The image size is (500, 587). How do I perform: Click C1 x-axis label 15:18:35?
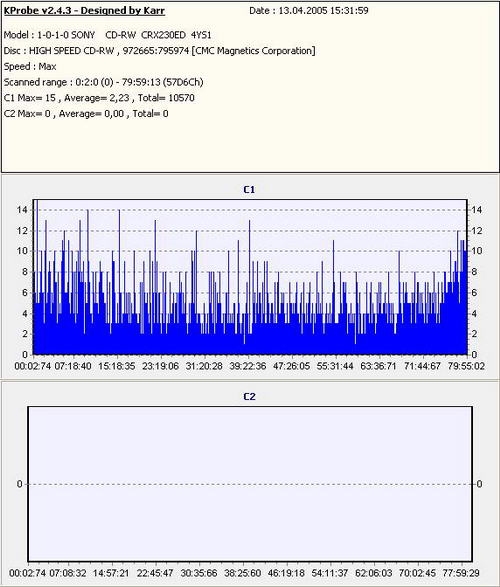coord(117,366)
